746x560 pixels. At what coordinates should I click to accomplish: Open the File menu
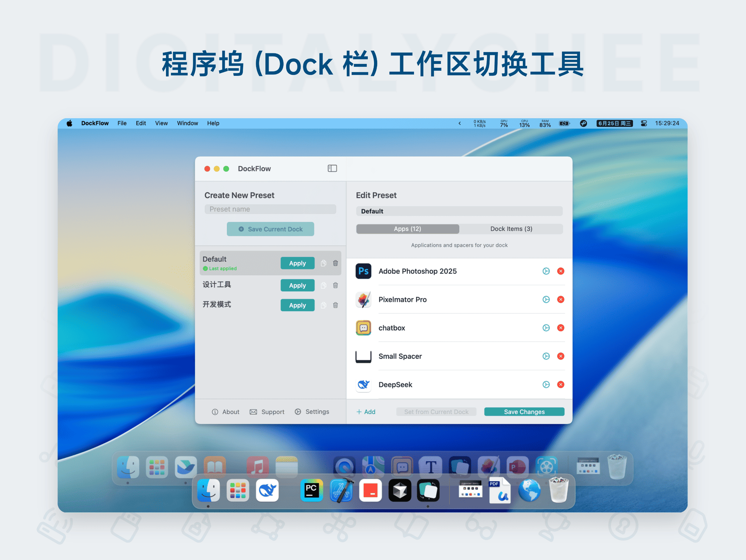pyautogui.click(x=122, y=123)
